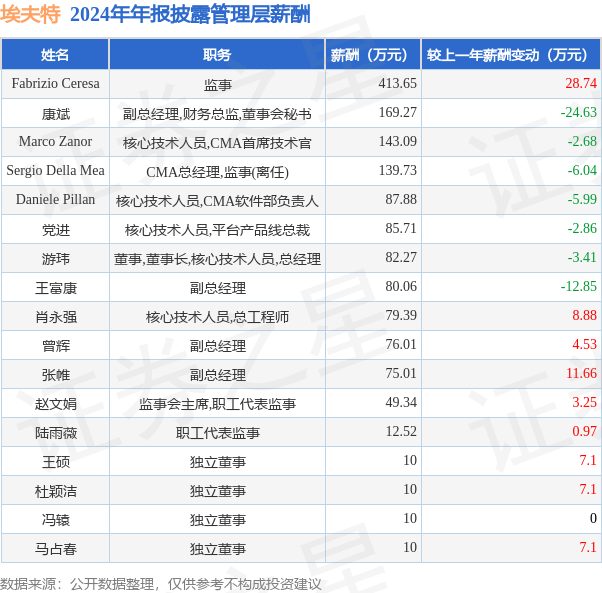
Task: Select the name 杜颖洁
Action: [x=55, y=491]
